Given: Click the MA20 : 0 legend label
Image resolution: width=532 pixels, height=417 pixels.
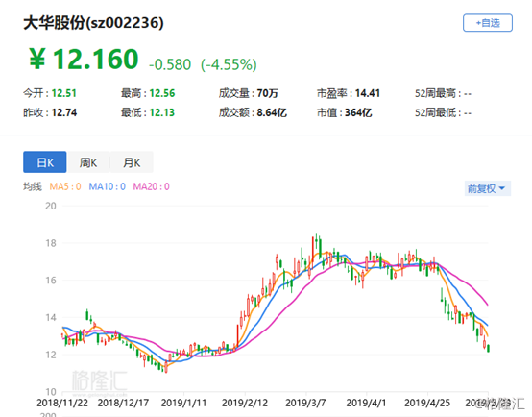Looking at the screenshot, I should tap(152, 186).
